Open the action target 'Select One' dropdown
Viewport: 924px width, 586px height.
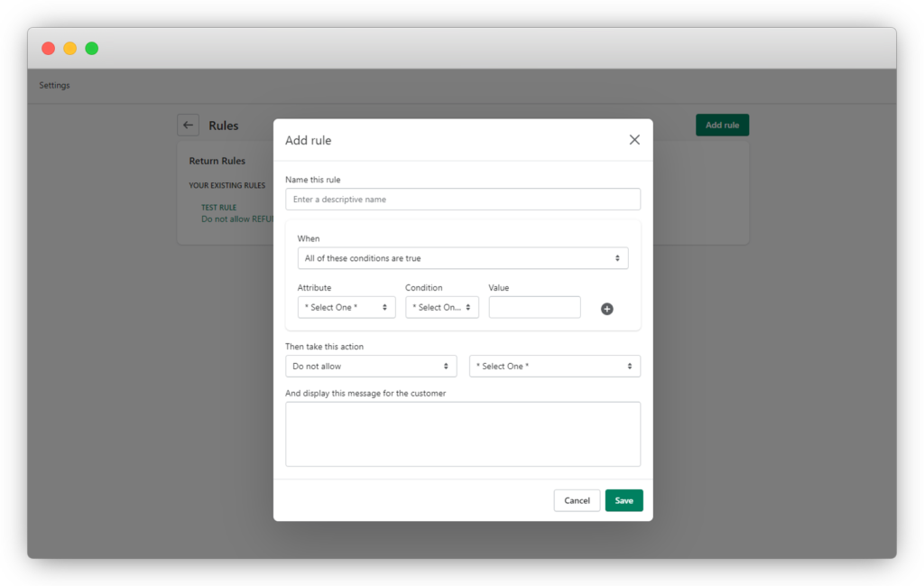(554, 366)
